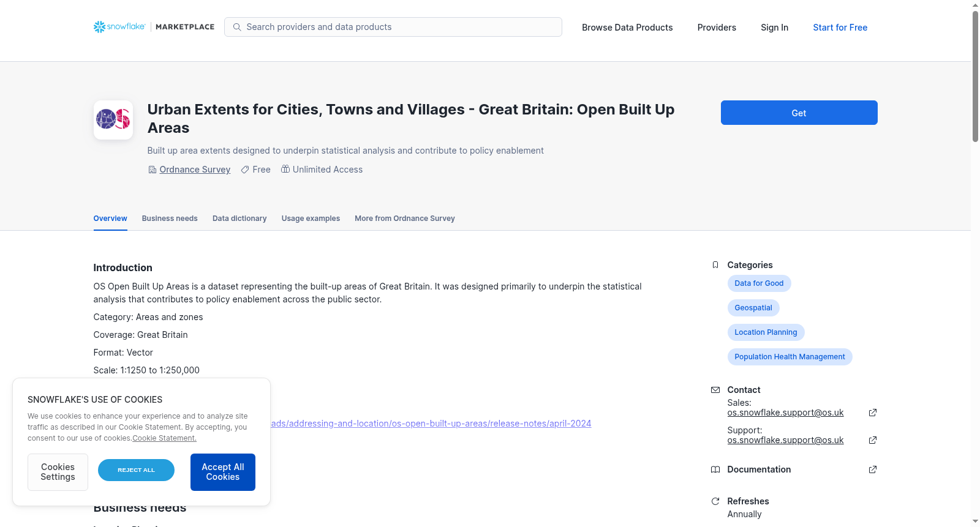Click the gift icon beside Unlimited Access
980x527 pixels.
click(x=285, y=169)
